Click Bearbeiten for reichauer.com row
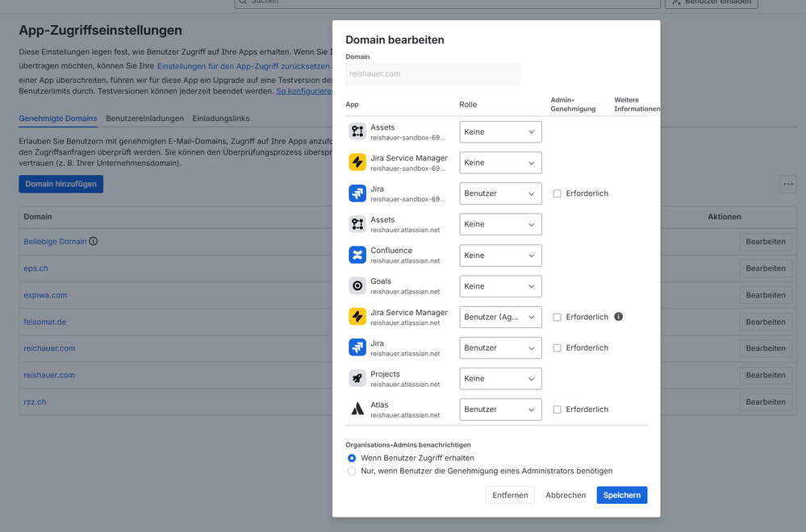Viewport: 806px width, 532px height. coord(766,348)
